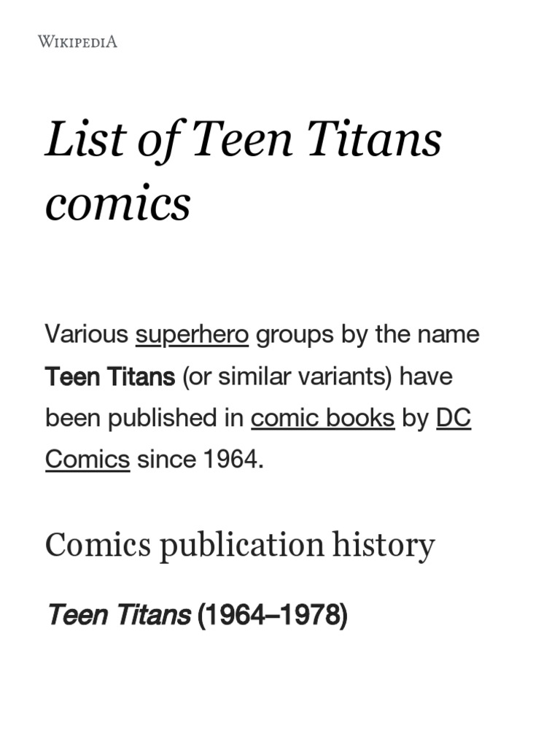
Task: Click the word Various in the intro
Action: [86, 335]
